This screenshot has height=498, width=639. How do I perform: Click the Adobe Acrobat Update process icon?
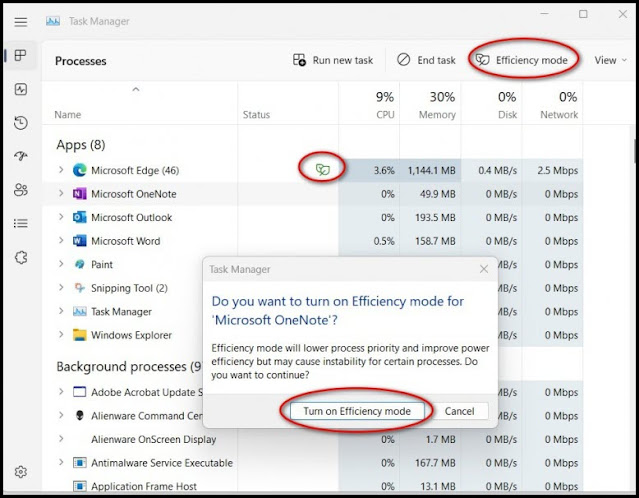point(79,392)
